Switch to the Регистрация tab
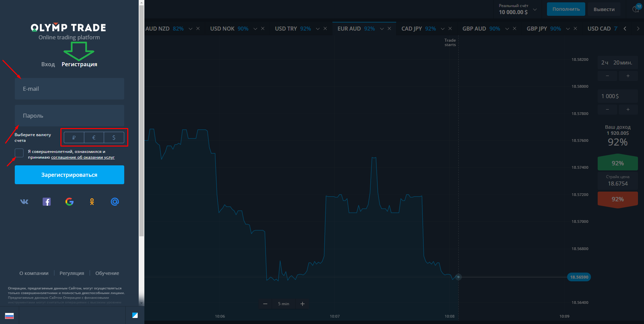 coord(79,64)
